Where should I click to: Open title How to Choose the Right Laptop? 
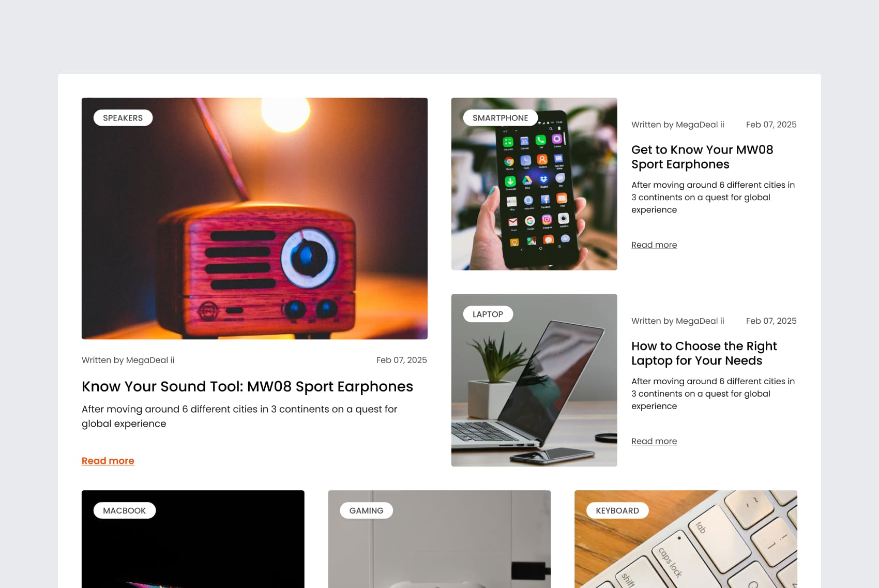point(704,354)
